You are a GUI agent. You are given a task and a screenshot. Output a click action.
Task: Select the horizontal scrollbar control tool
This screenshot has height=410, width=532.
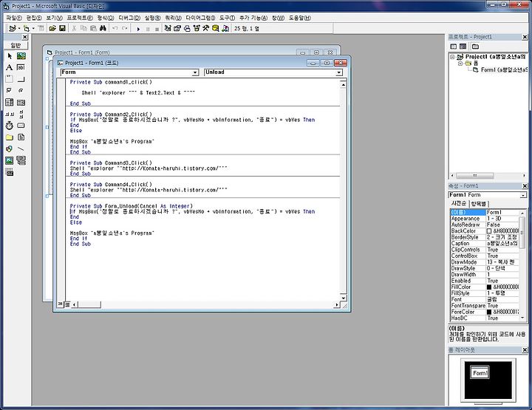click(x=10, y=114)
